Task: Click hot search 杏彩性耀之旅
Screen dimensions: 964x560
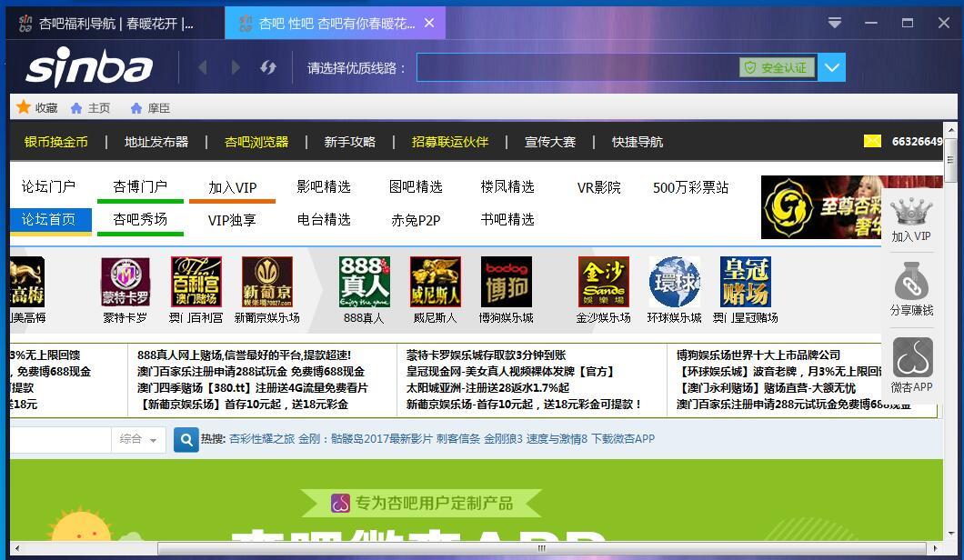Action: pyautogui.click(x=262, y=439)
